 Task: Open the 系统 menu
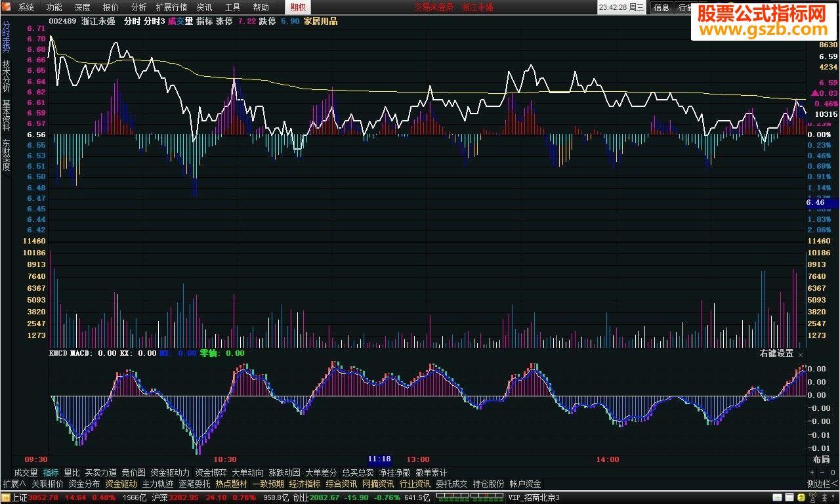point(26,7)
